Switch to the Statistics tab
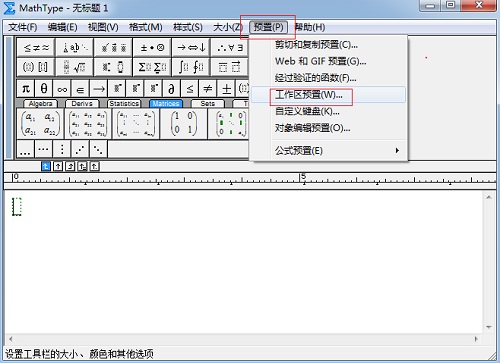This screenshot has width=500, height=363. (x=124, y=104)
